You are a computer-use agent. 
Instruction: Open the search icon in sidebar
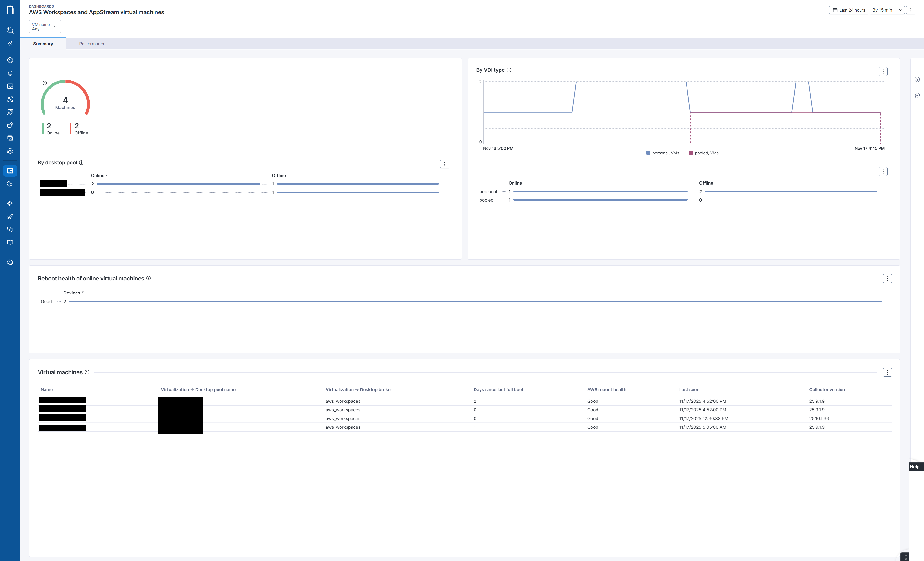[x=10, y=30]
